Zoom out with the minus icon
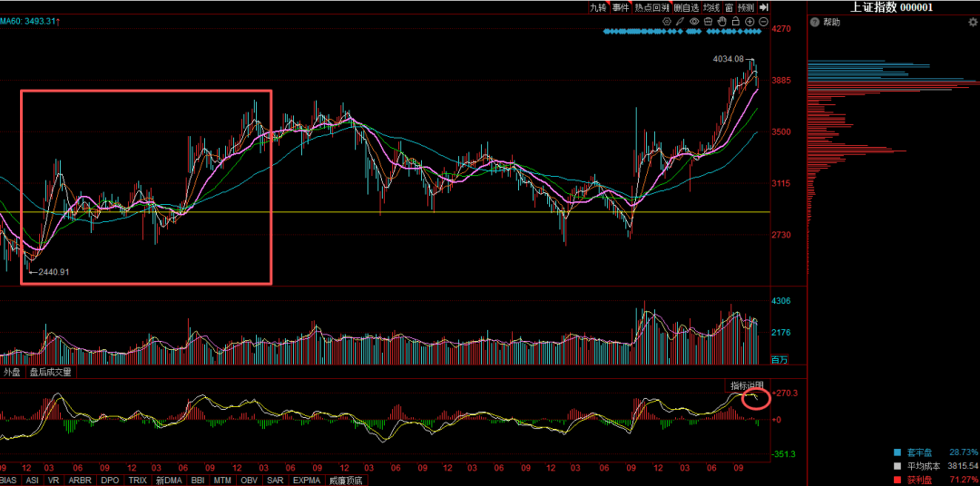The height and width of the screenshot is (486, 980). click(x=763, y=21)
